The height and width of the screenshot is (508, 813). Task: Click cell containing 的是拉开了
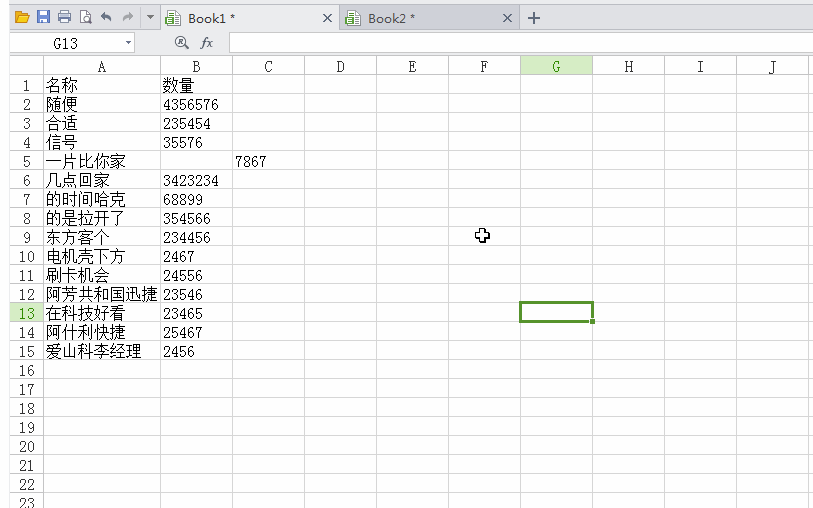tap(102, 218)
